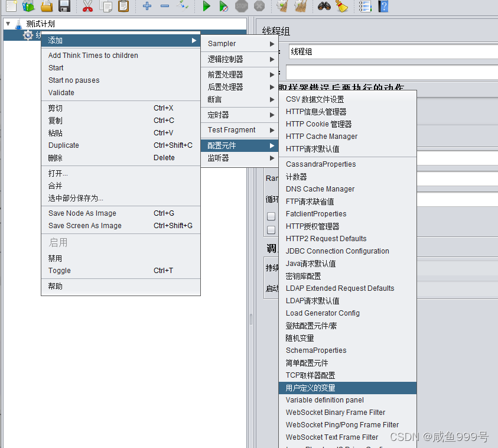This screenshot has width=498, height=448.
Task: Select 计数器 config element
Action: coord(347,177)
